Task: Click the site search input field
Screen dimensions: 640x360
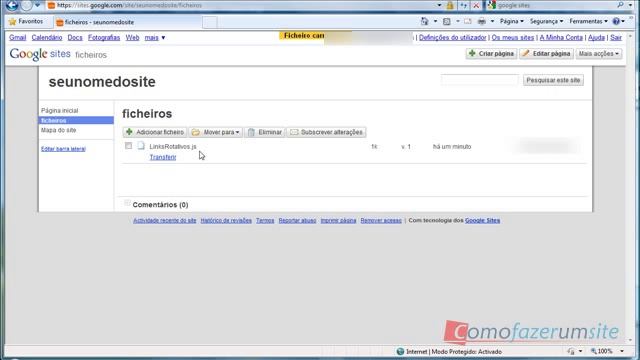Action: [480, 80]
